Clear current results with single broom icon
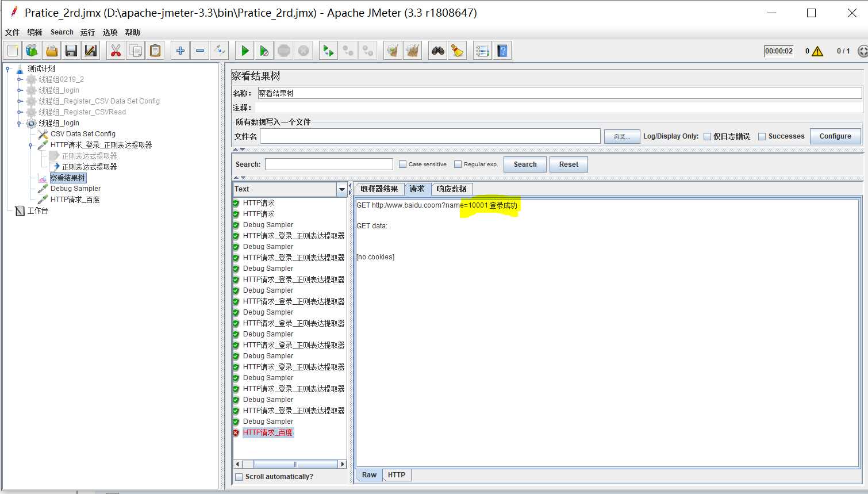Screen dimensions: 868x494 point(393,51)
